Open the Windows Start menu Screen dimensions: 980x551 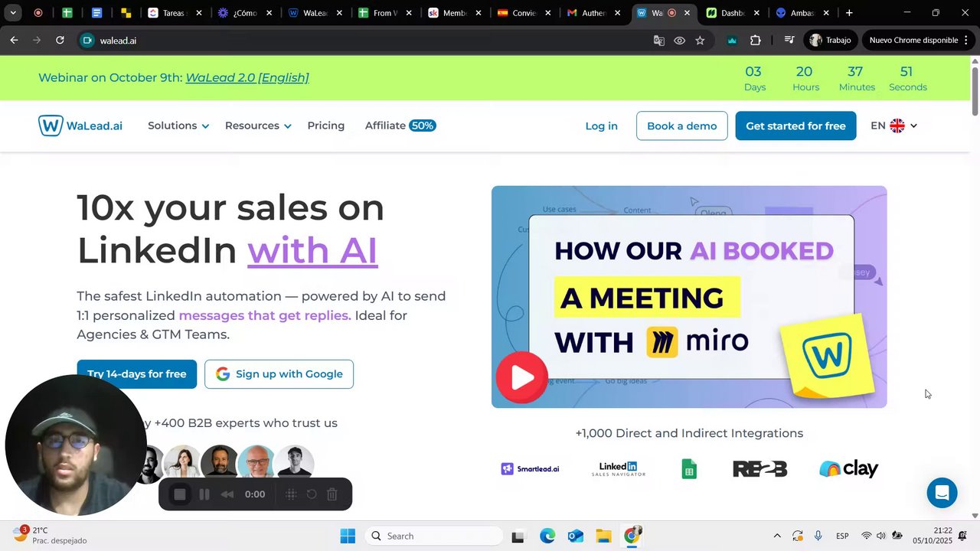pyautogui.click(x=348, y=536)
